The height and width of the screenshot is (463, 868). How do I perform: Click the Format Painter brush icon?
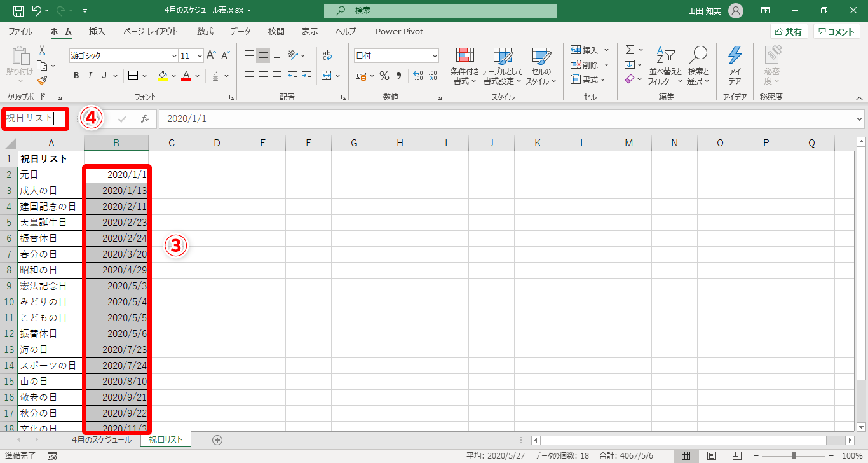(42, 80)
